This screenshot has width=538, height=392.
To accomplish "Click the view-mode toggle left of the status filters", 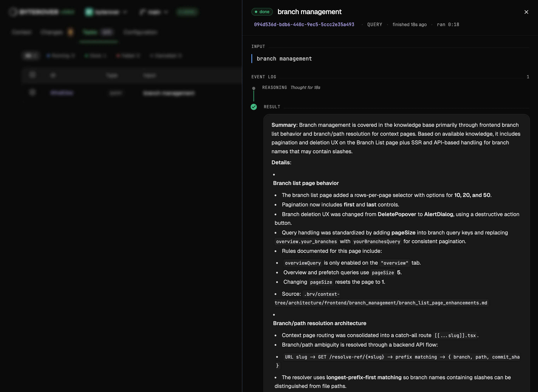I will pyautogui.click(x=31, y=55).
